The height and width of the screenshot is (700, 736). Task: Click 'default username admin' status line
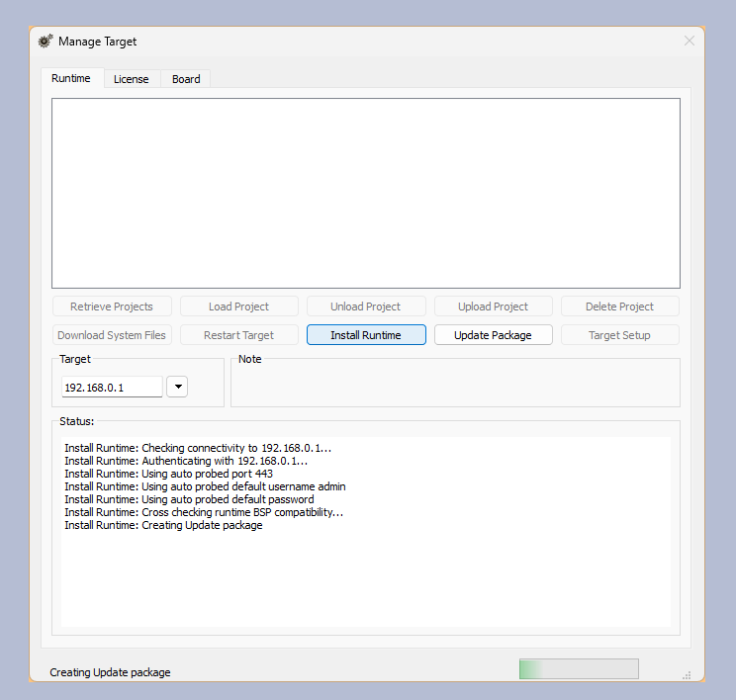[205, 486]
